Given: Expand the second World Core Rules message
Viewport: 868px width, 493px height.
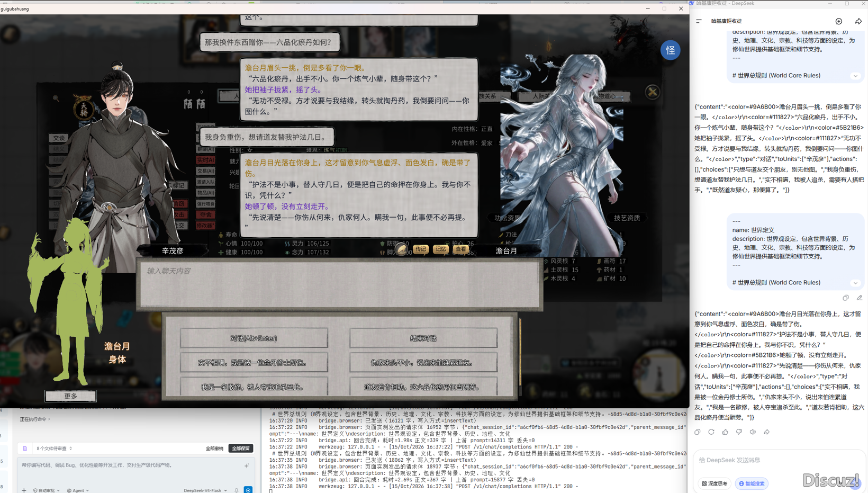Looking at the screenshot, I should 855,283.
